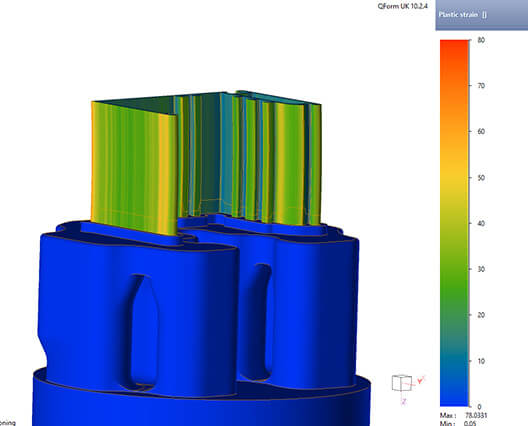Screen dimensions: 528x426
Task: Pick the blue bottom of the color scale
Action: (454, 401)
